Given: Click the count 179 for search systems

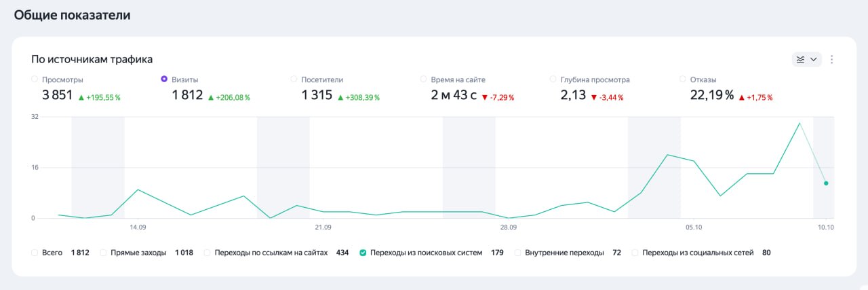Looking at the screenshot, I should click(497, 253).
